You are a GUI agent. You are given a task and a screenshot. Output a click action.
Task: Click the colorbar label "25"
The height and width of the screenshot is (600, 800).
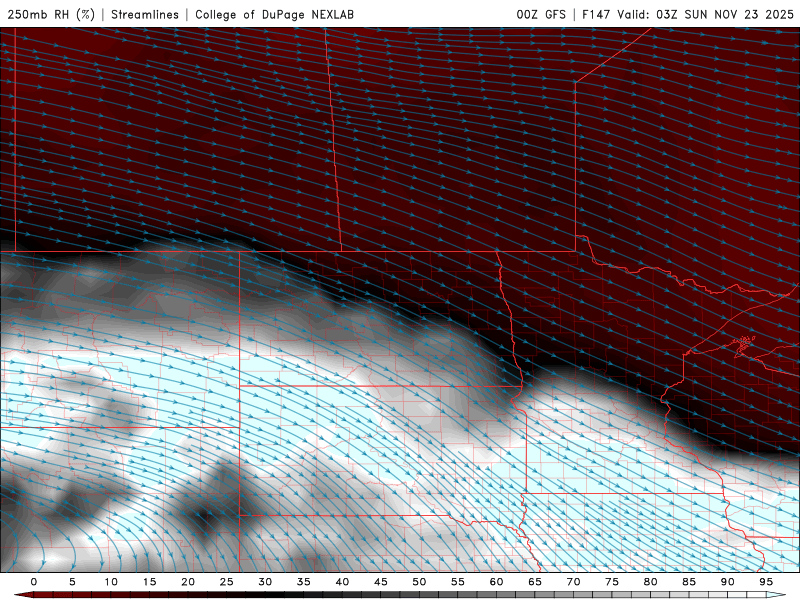tap(227, 582)
